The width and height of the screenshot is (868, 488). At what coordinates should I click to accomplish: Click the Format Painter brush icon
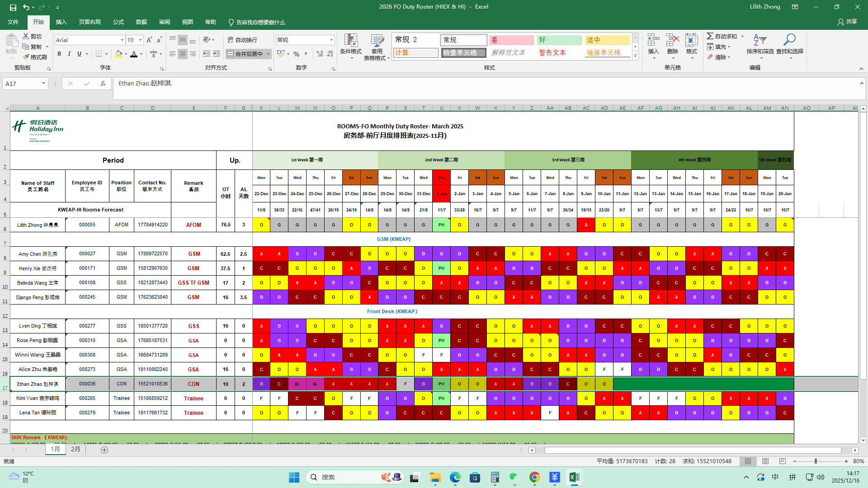pos(26,57)
